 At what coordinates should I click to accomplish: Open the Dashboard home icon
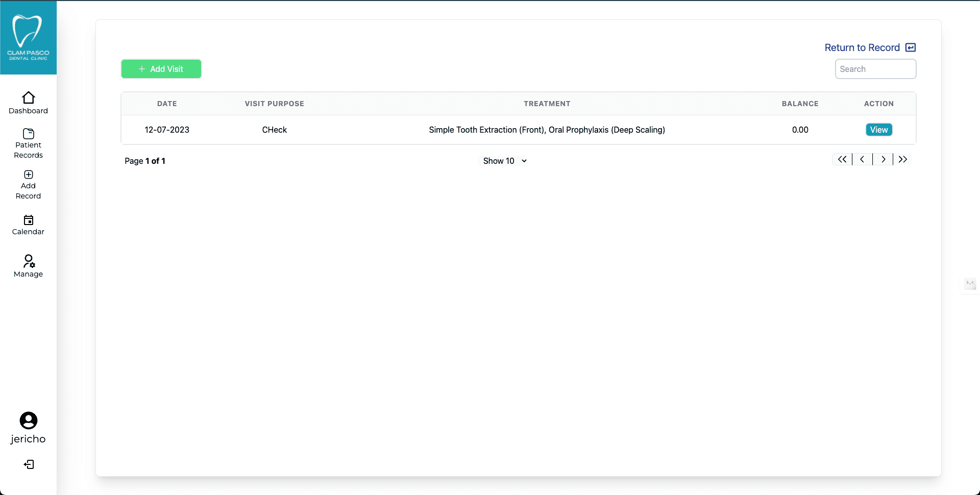click(28, 98)
